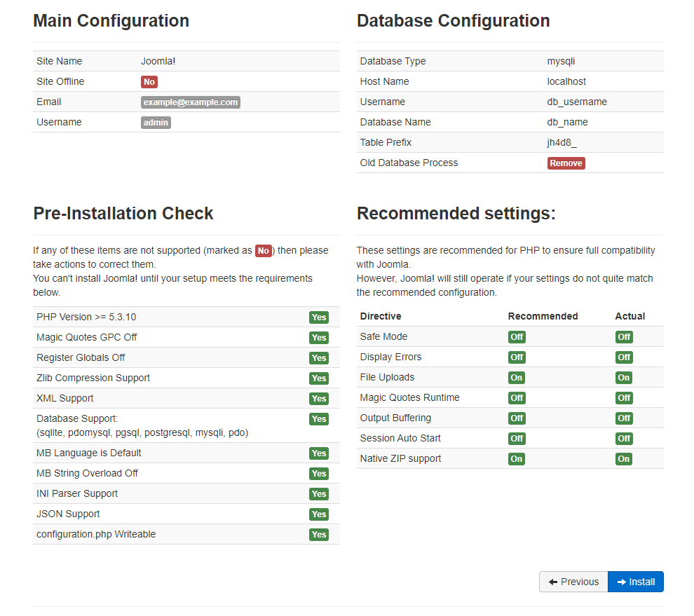This screenshot has width=694, height=616.
Task: Click Display Errors actual Off badge
Action: [x=624, y=357]
